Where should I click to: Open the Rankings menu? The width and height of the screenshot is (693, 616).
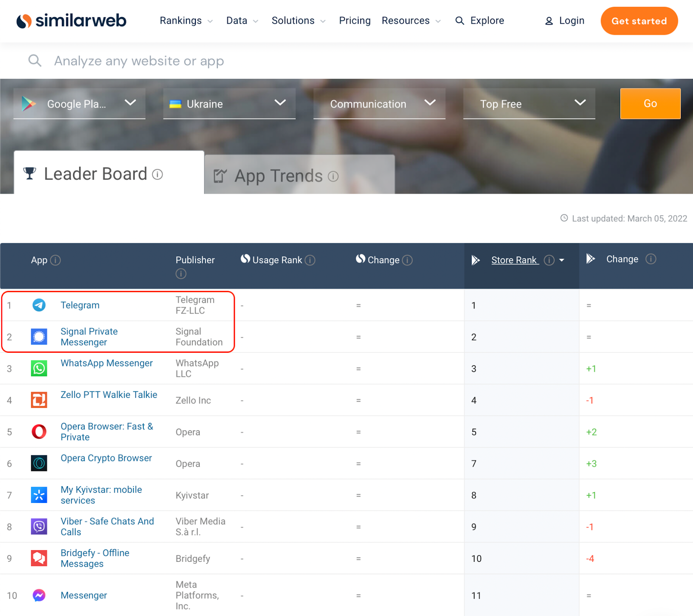tap(186, 21)
